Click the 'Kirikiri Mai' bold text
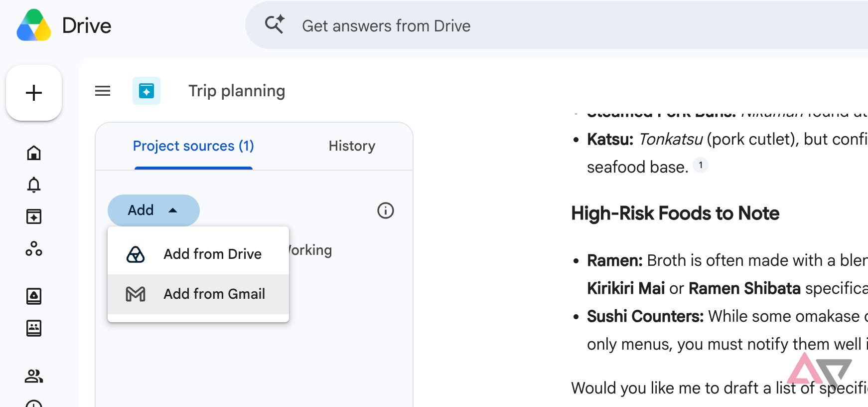Screen dimensions: 868x407 coord(626,288)
